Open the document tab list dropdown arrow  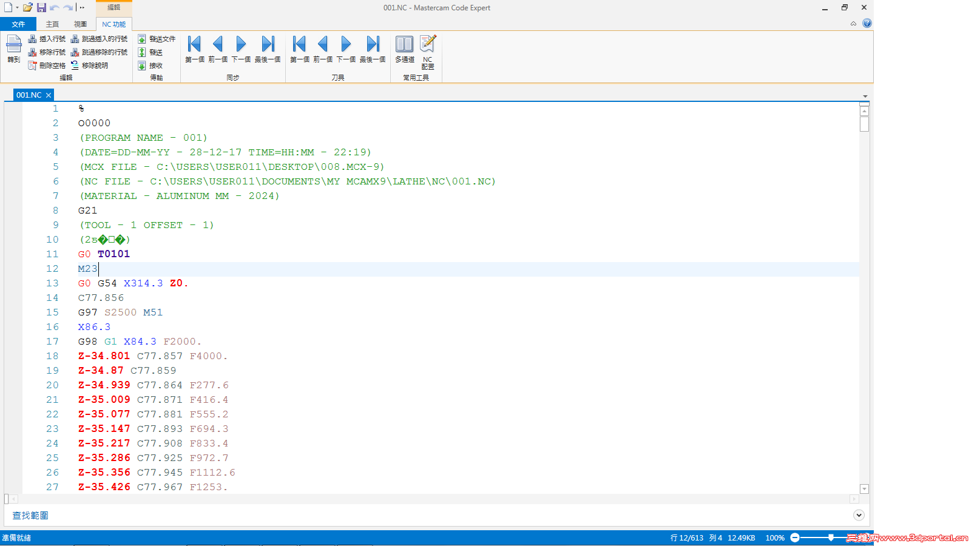(x=865, y=96)
